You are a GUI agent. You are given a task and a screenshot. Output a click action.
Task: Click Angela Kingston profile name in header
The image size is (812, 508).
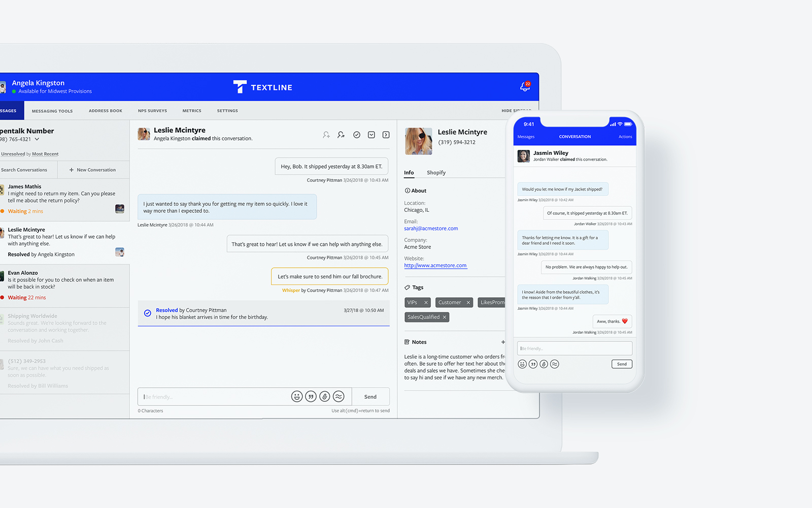pos(38,83)
